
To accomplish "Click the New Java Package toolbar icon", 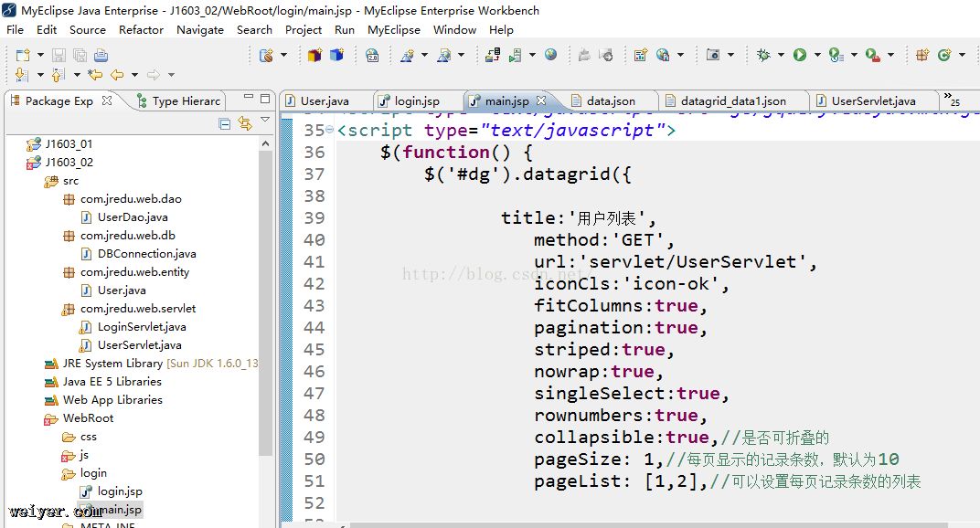I will 921,55.
